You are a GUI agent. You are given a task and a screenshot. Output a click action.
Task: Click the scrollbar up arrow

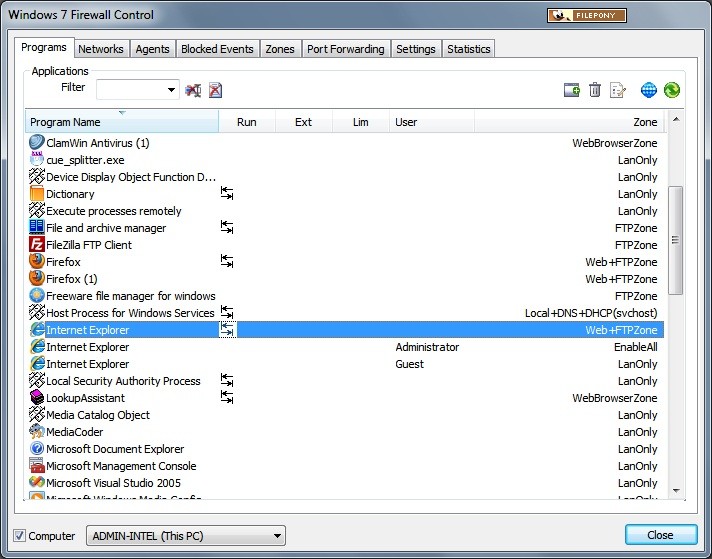(x=676, y=119)
